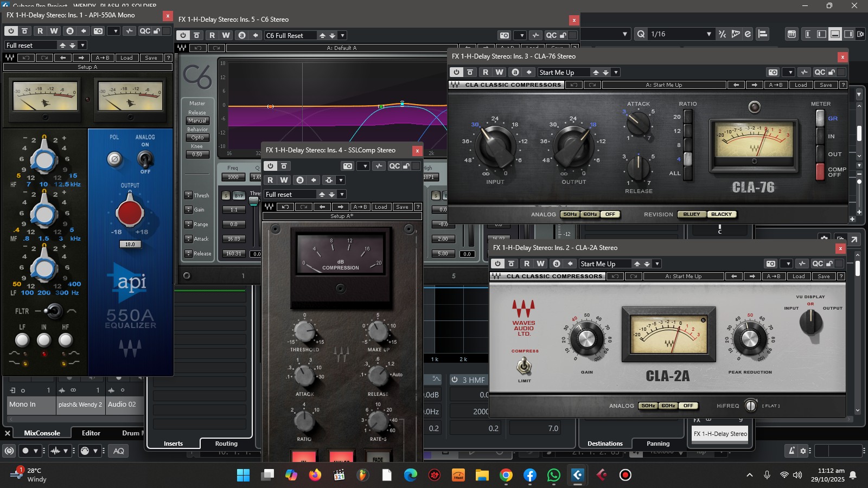Select 50Hz analog mode in CLA-76

pyautogui.click(x=570, y=214)
